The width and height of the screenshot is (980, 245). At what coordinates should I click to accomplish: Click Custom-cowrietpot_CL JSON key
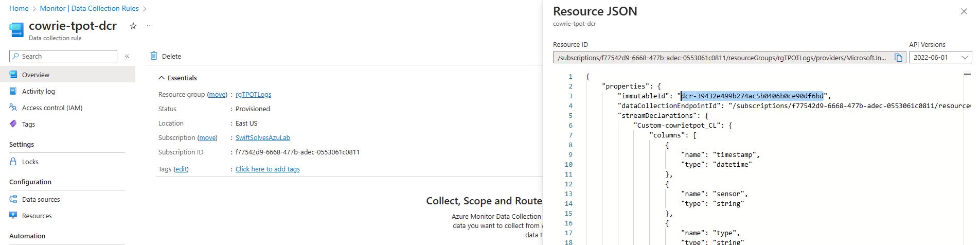(679, 125)
